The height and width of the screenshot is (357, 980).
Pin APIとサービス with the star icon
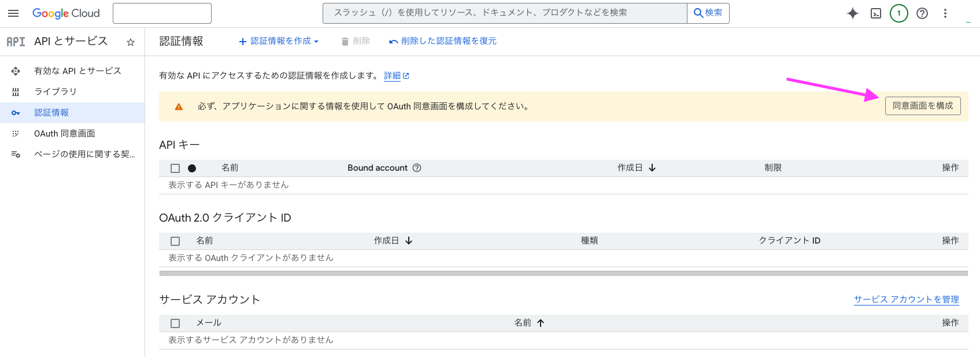coord(131,42)
